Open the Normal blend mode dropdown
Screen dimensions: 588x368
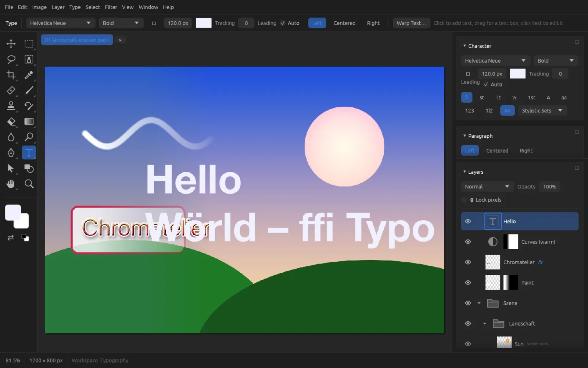pyautogui.click(x=487, y=187)
